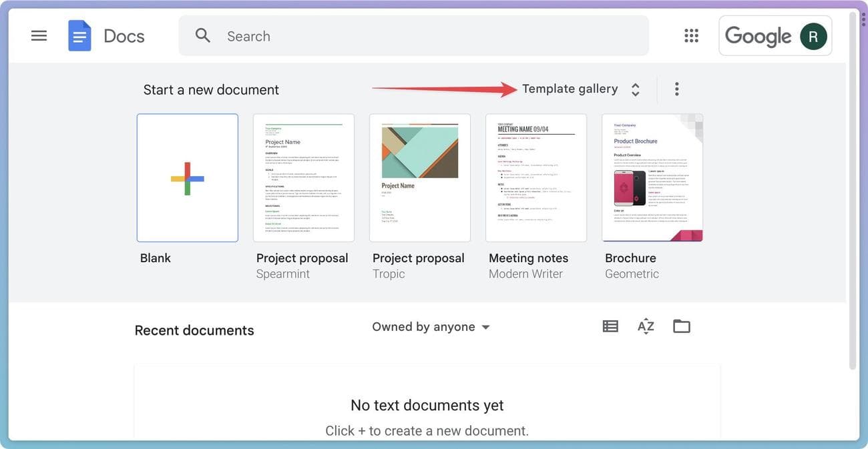Open the Google apps grid
Screen dimensions: 868x449
[x=691, y=36]
